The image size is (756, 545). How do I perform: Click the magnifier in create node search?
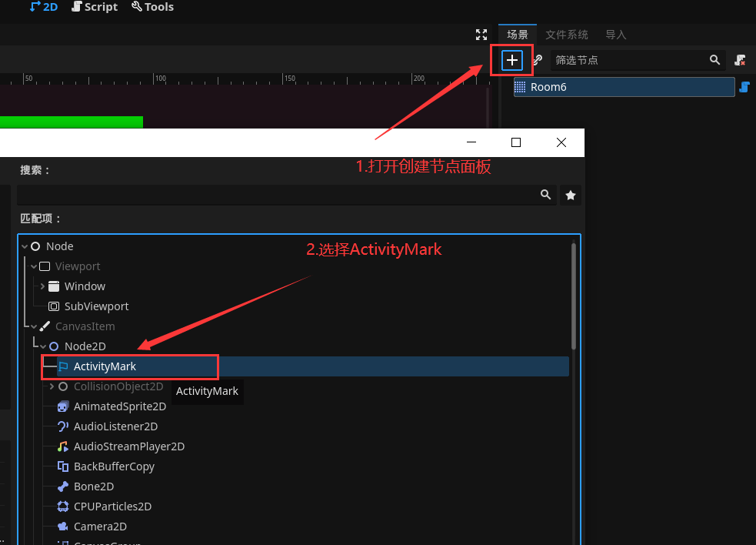(545, 195)
